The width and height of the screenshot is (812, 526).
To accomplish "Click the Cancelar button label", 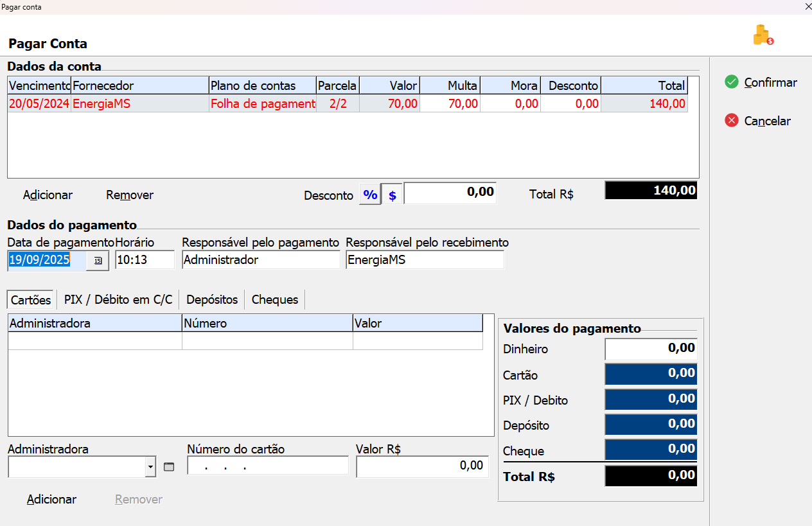I will point(767,121).
